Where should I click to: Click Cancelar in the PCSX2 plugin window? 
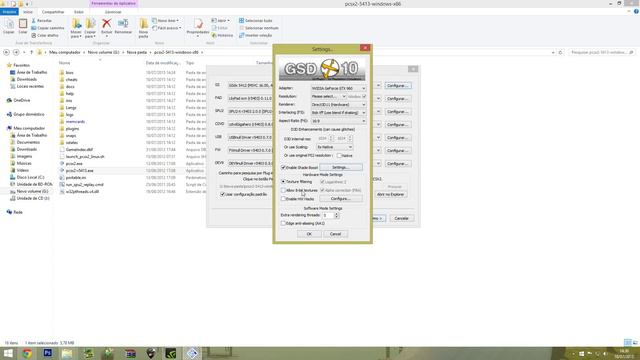[x=401, y=218]
